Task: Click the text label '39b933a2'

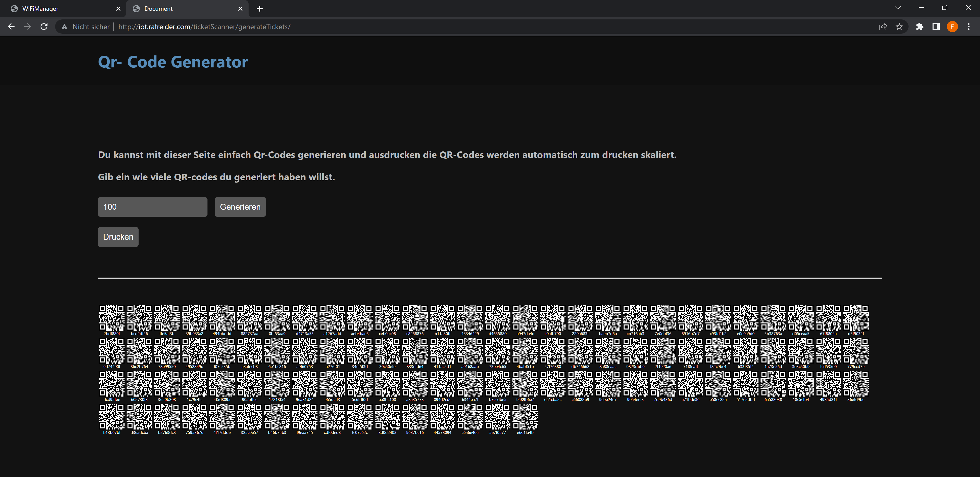Action: point(194,333)
